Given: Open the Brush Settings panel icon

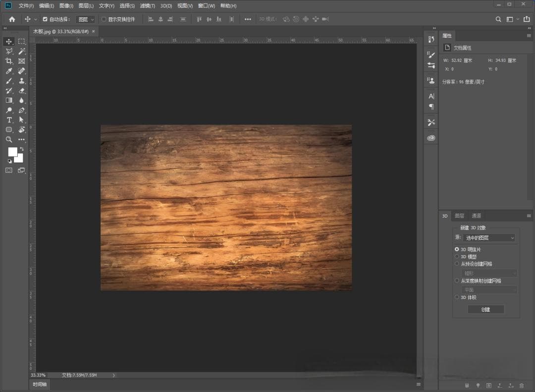Looking at the screenshot, I should 431,65.
